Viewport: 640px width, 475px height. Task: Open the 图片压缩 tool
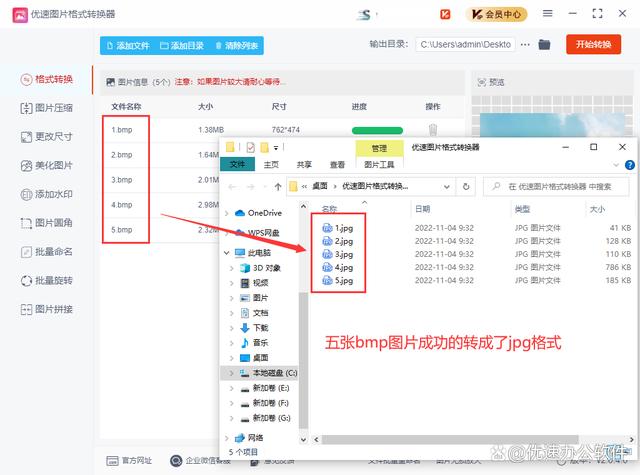tap(47, 108)
